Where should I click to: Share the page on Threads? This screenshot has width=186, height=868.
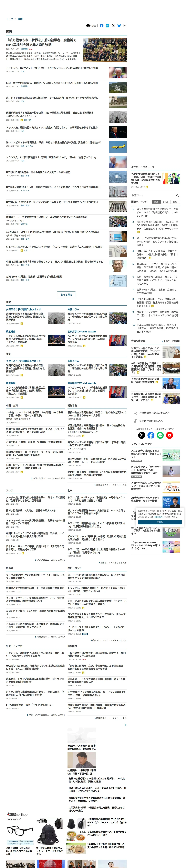(x=113, y=26)
